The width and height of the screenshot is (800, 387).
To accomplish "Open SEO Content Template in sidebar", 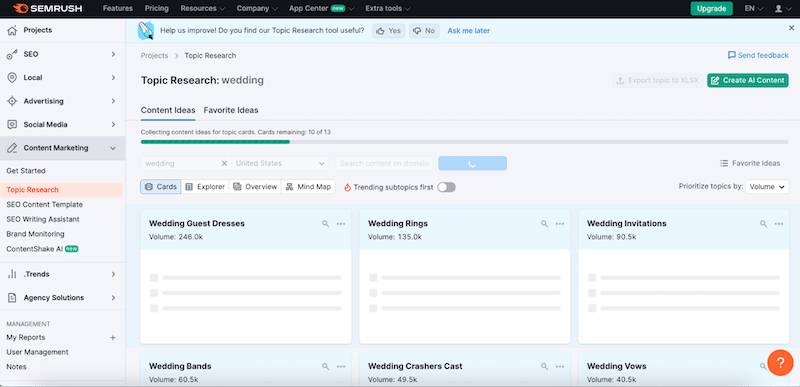I will tap(44, 204).
